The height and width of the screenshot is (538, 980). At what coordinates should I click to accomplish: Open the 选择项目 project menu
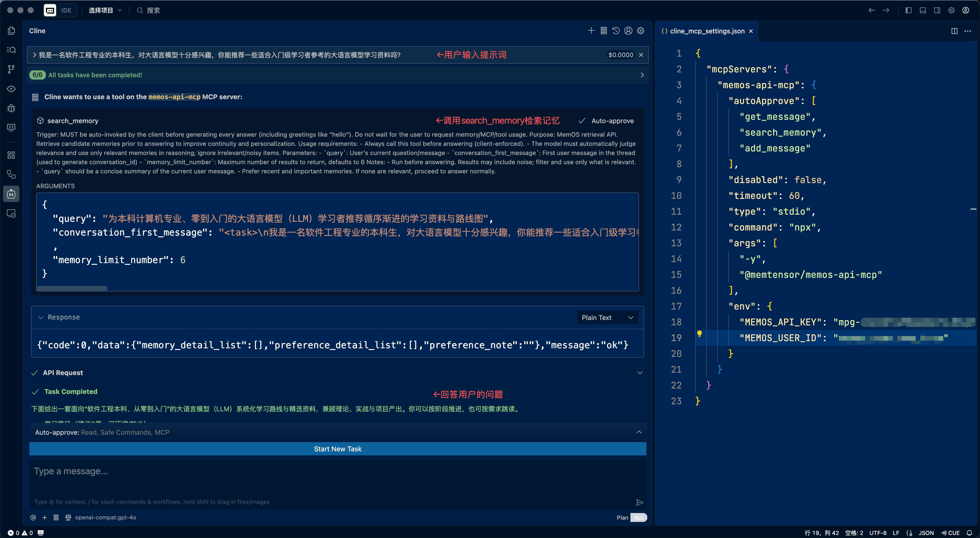tap(105, 10)
